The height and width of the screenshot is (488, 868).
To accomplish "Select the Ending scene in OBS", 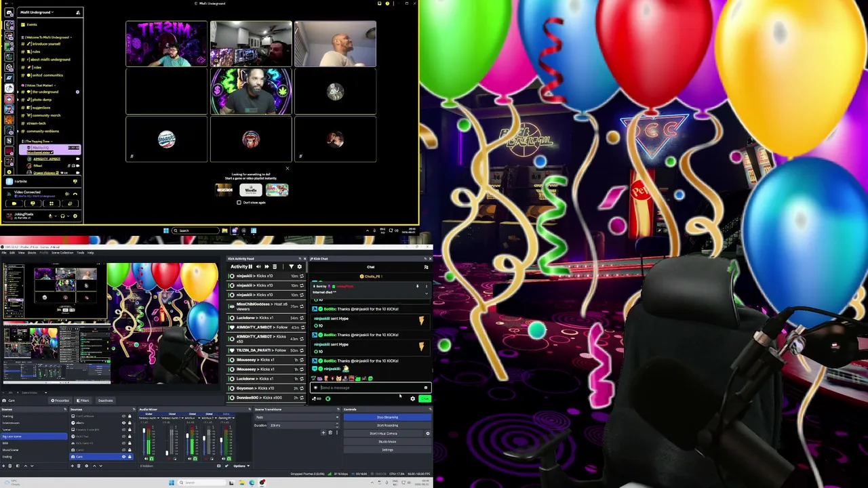I will (34, 457).
